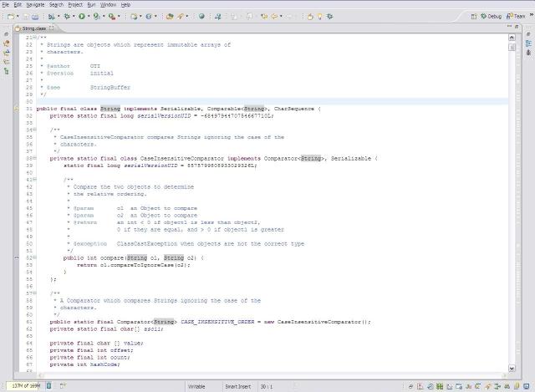Click the Save toolbar icon

24,16
